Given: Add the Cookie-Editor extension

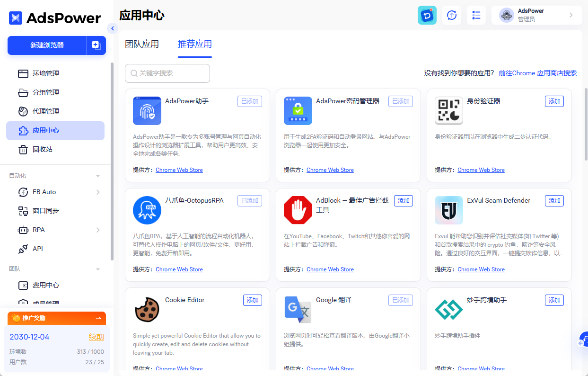Looking at the screenshot, I should coord(253,300).
